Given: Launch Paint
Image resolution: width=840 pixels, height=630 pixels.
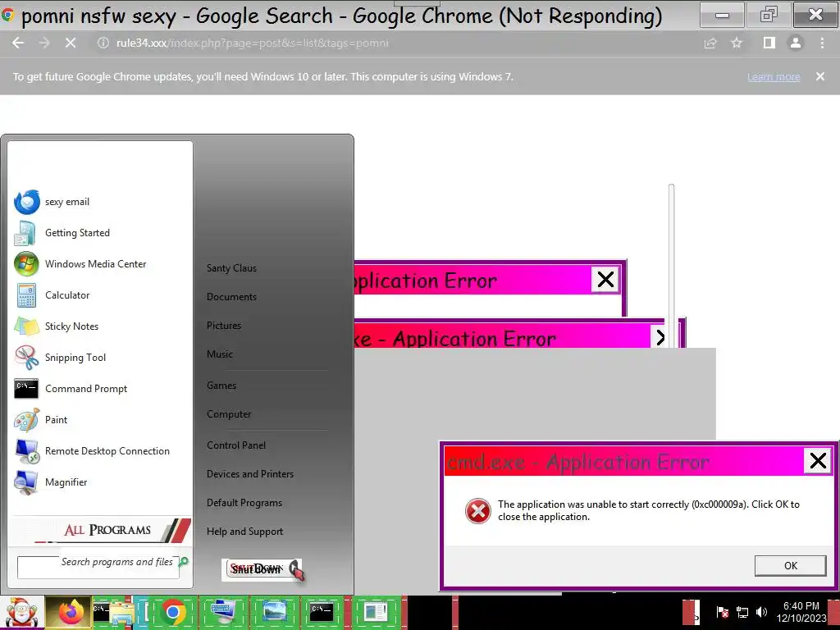Looking at the screenshot, I should coord(57,419).
